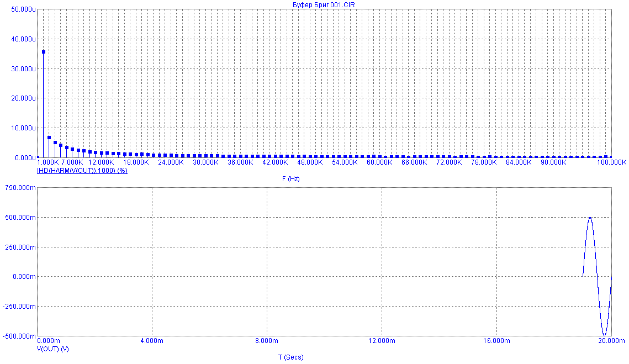Viewport: 629px width, 364px height.
Task: Click the 20.000u y-axis label
Action: [23, 98]
